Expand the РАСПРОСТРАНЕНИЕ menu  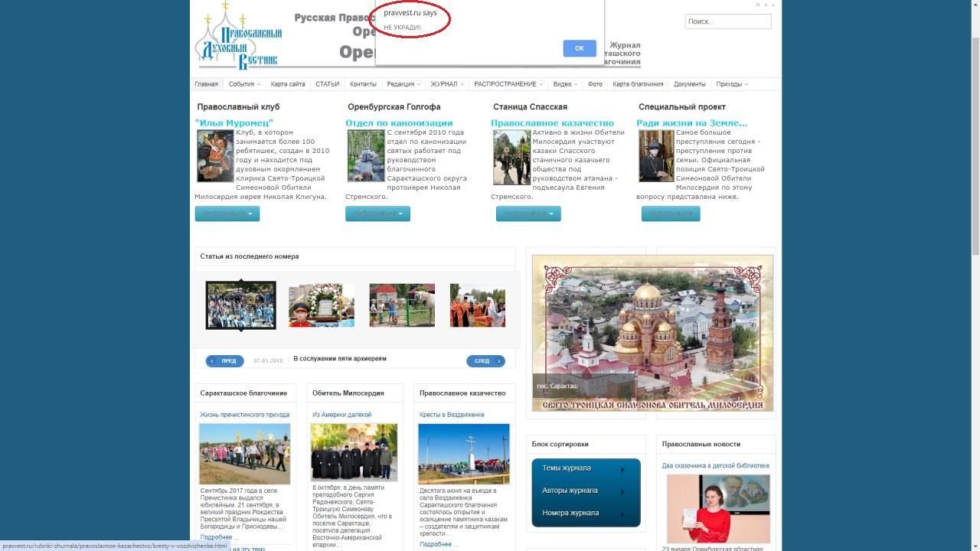pos(508,84)
